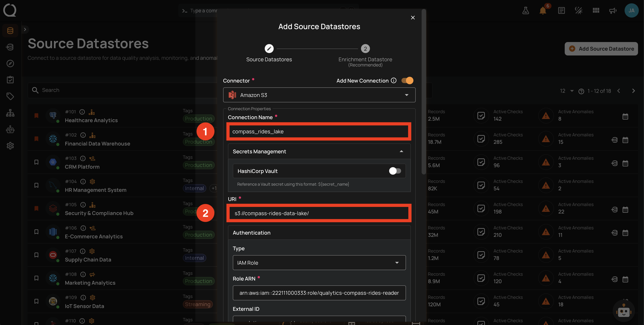
Task: Click the Active Checks icon showing 142
Action: click(x=481, y=116)
